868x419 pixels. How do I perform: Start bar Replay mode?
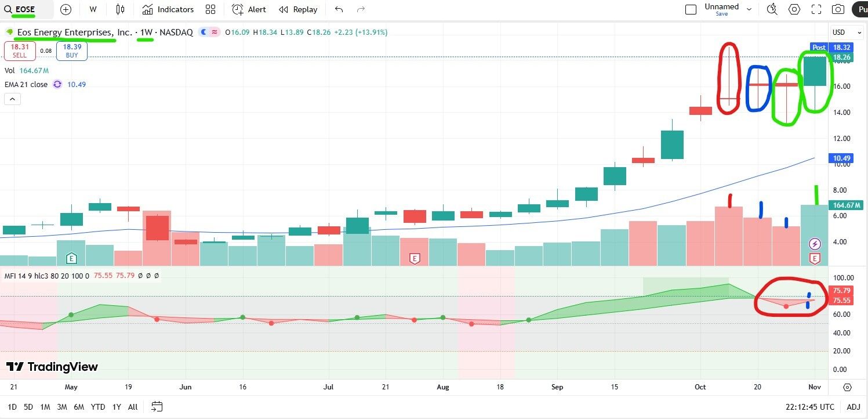click(x=298, y=9)
